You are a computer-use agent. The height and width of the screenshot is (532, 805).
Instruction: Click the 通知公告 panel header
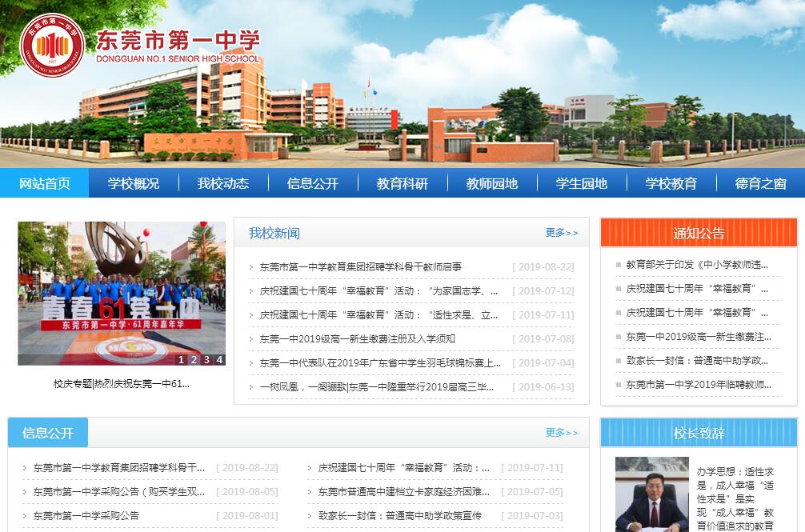pyautogui.click(x=699, y=233)
